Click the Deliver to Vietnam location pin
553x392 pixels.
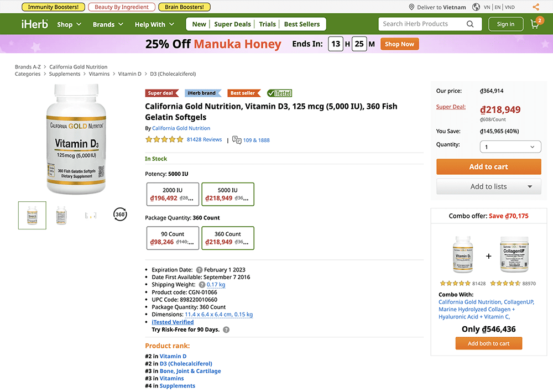pos(411,7)
